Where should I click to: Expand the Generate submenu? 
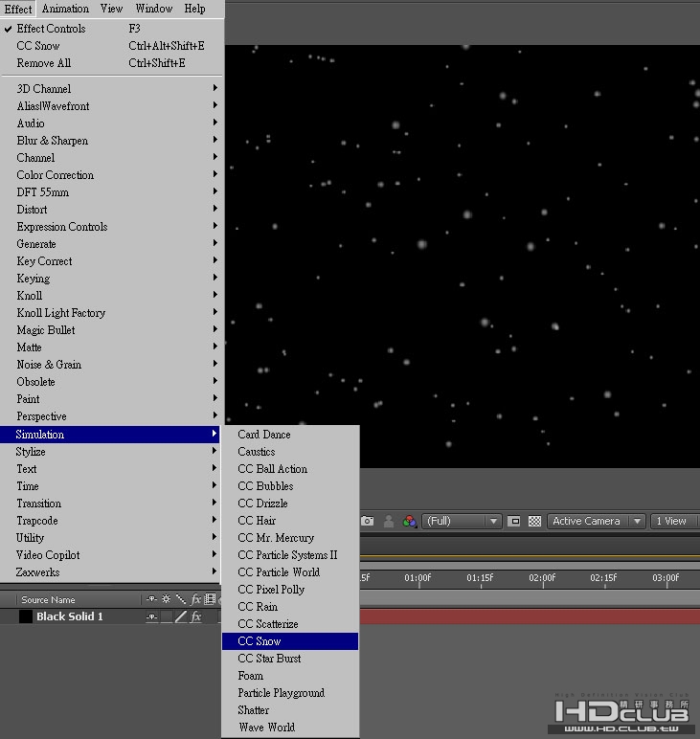(112, 244)
